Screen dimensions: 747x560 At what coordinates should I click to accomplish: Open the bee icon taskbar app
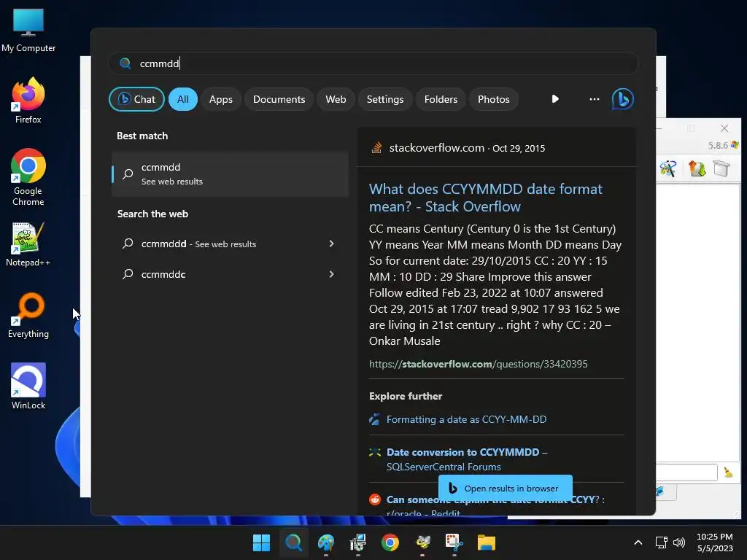[x=422, y=542]
